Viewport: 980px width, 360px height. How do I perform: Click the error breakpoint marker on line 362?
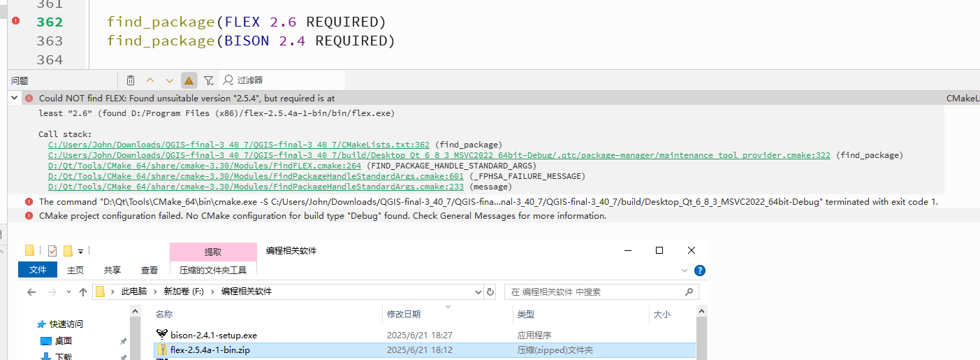(16, 22)
